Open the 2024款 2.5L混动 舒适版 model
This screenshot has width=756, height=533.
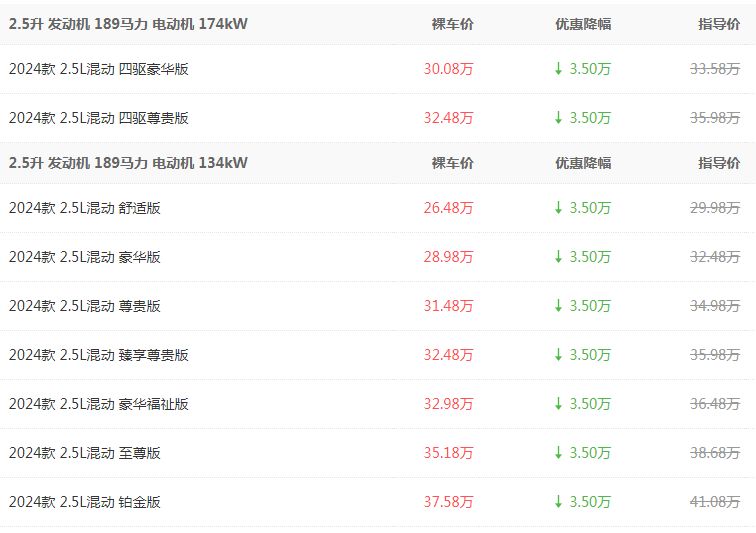click(84, 208)
